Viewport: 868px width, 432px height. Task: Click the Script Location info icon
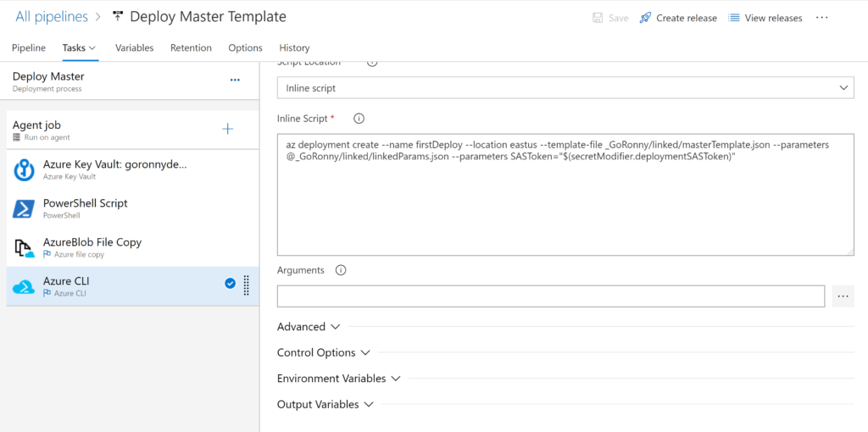tap(372, 63)
